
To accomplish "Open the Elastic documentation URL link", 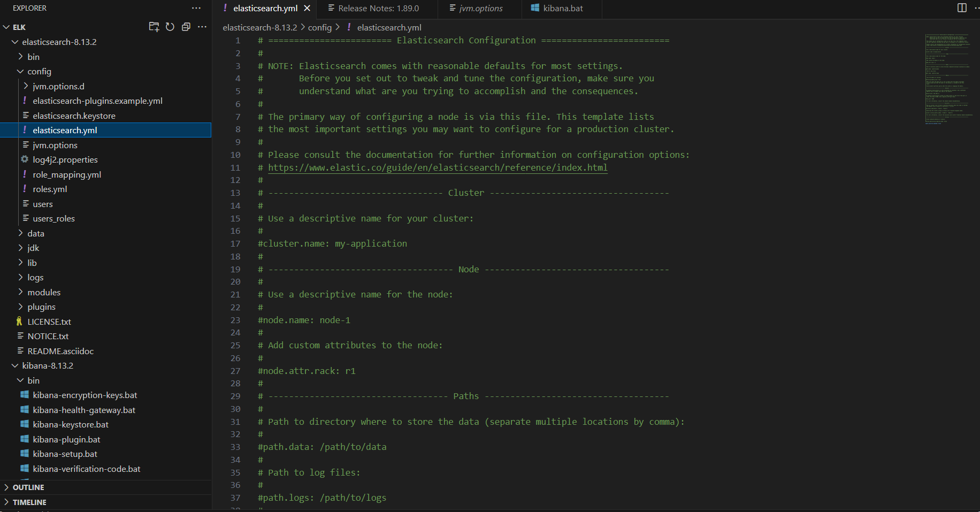I will point(438,167).
